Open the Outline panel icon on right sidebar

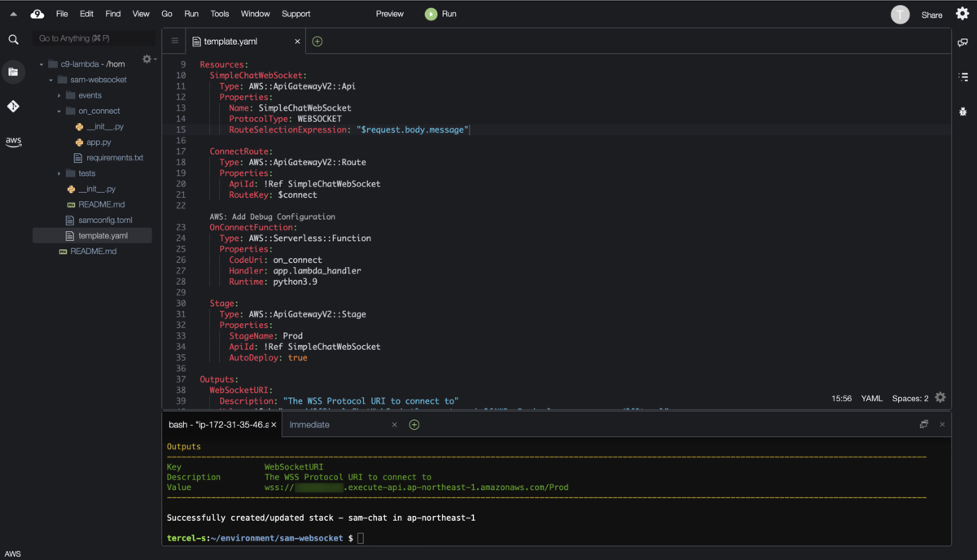(963, 77)
